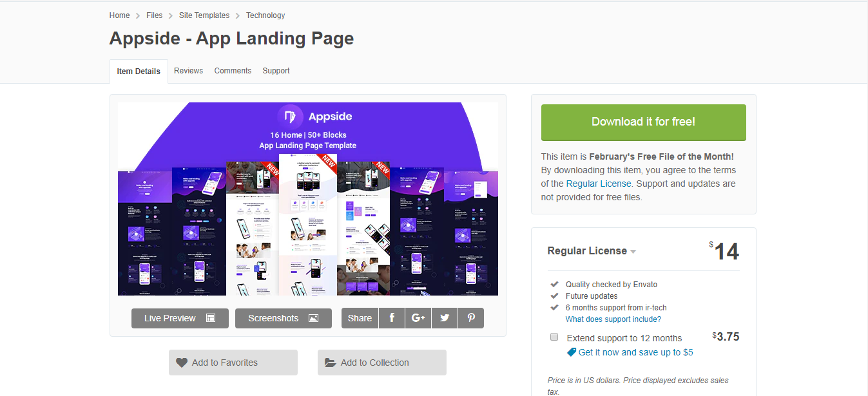This screenshot has width=868, height=396.
Task: Enable Extend support to 12 months checkbox
Action: pyautogui.click(x=554, y=337)
